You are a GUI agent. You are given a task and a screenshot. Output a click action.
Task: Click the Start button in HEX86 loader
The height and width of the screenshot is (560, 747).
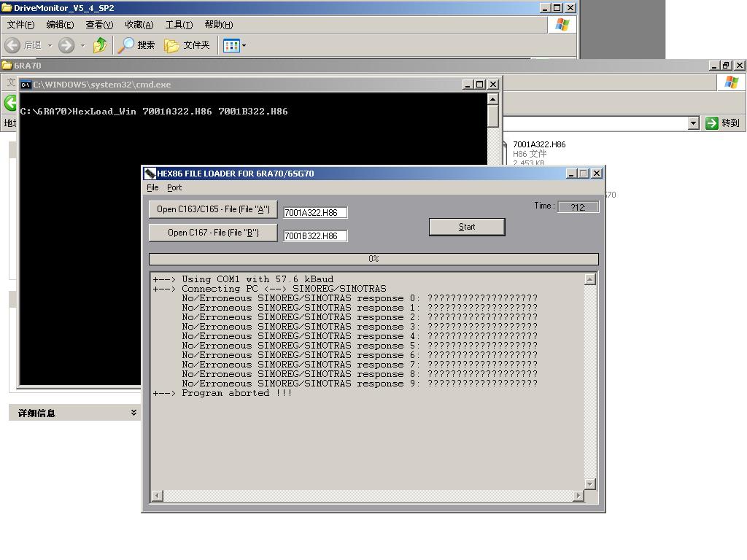coord(467,227)
